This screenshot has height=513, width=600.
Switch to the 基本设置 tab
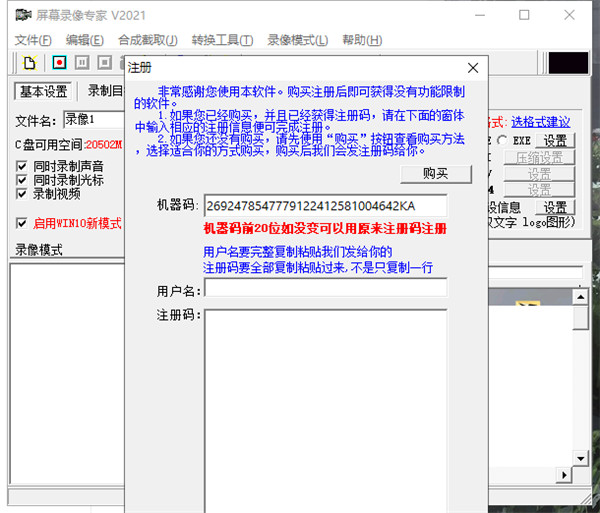tap(43, 92)
